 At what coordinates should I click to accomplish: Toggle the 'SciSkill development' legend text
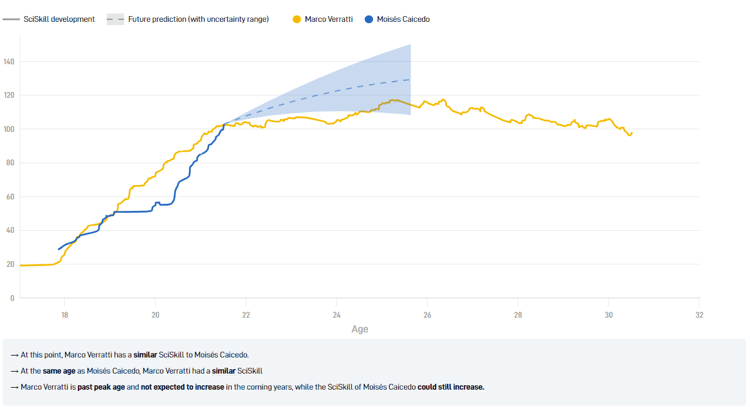click(59, 19)
